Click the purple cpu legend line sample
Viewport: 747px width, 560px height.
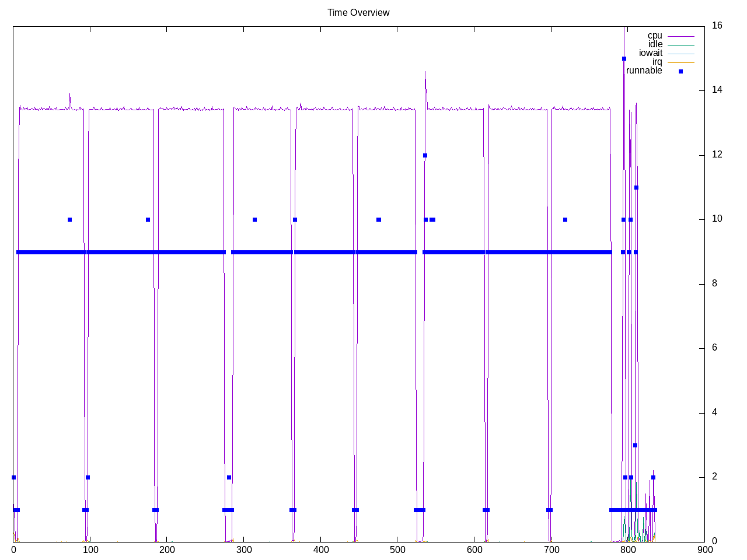(x=680, y=36)
